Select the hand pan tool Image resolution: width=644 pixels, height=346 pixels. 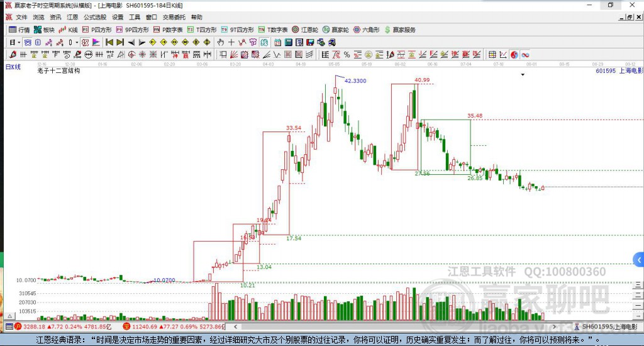221,42
